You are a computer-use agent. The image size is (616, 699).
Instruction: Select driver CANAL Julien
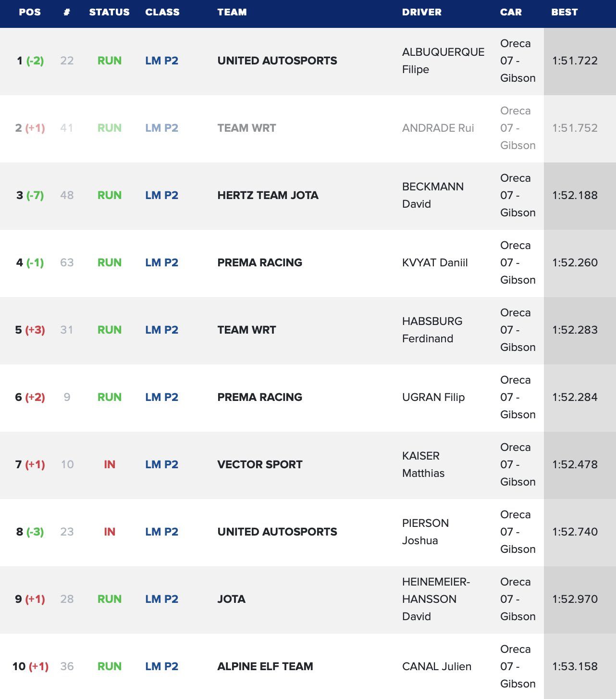pyautogui.click(x=436, y=666)
